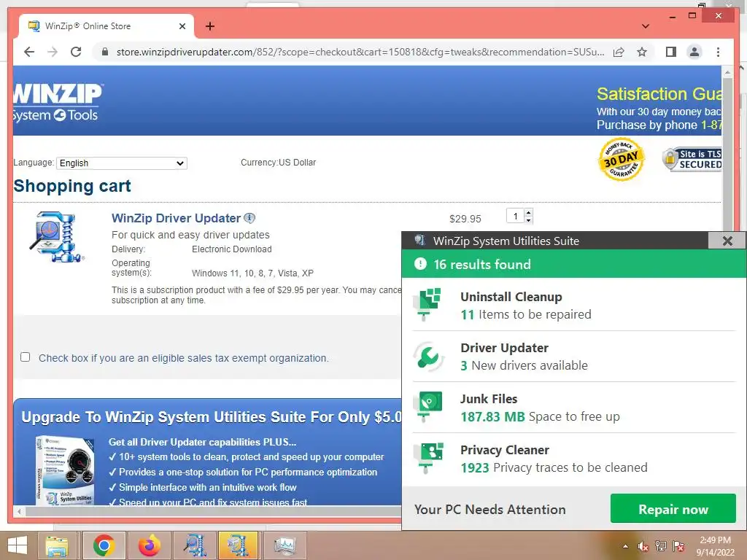
Task: Open the Windows Start menu
Action: click(x=18, y=545)
